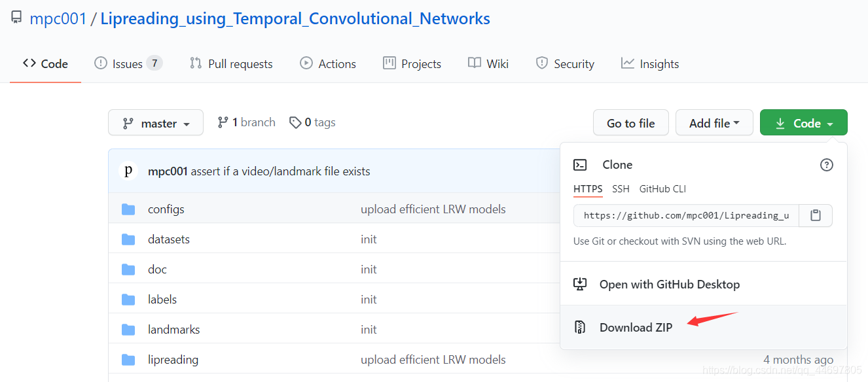Select the SSH clone tab
This screenshot has width=868, height=382.
pyautogui.click(x=621, y=189)
